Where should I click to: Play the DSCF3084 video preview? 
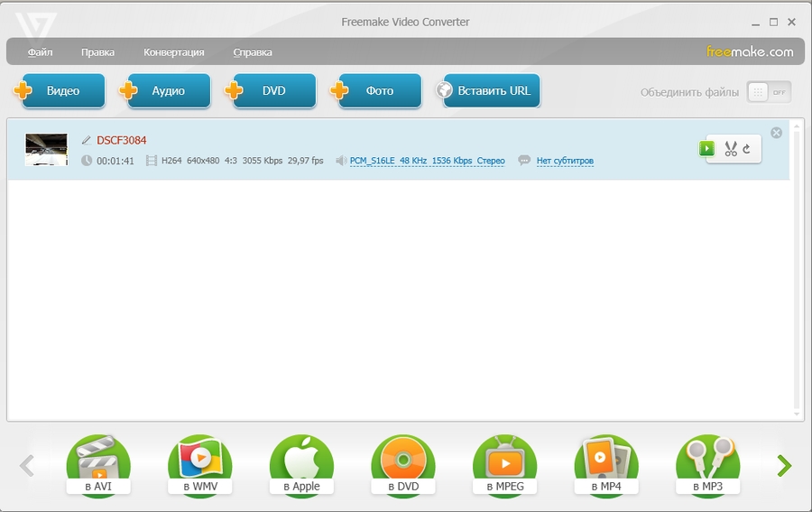pos(706,149)
